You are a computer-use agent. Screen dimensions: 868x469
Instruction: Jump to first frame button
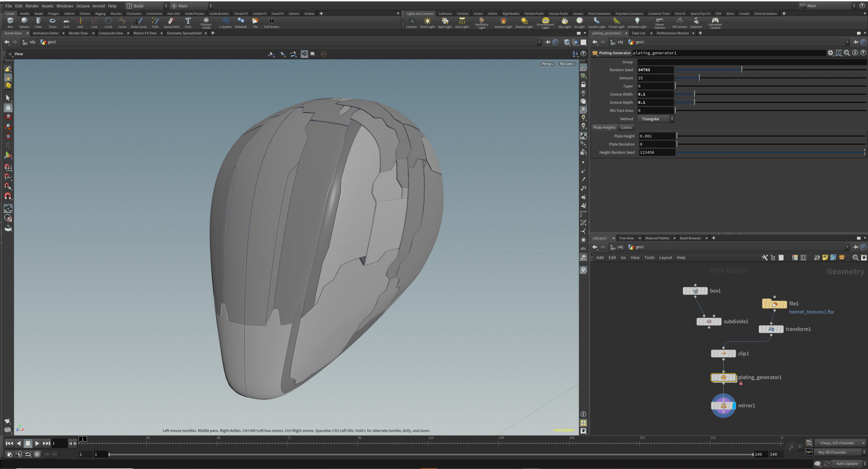(x=9, y=443)
